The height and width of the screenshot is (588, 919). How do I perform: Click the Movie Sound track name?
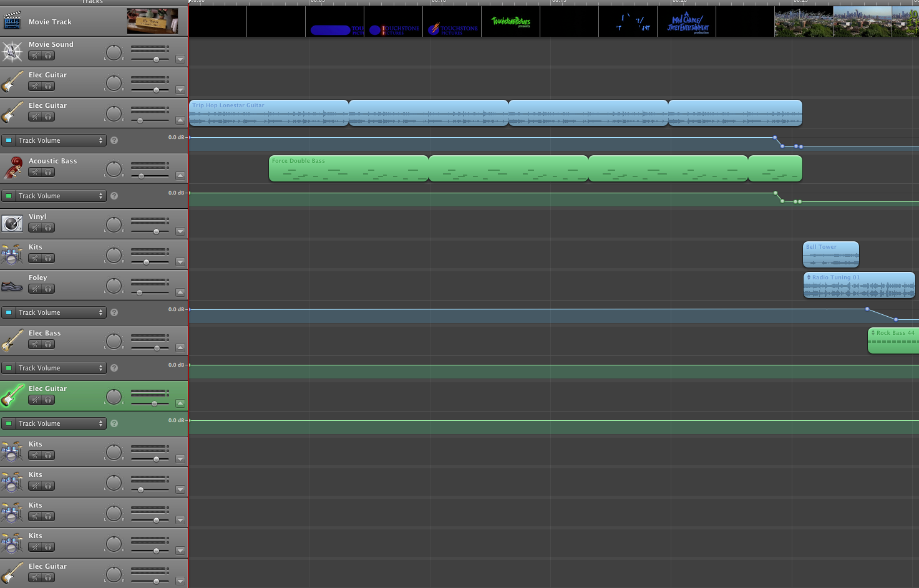point(51,44)
